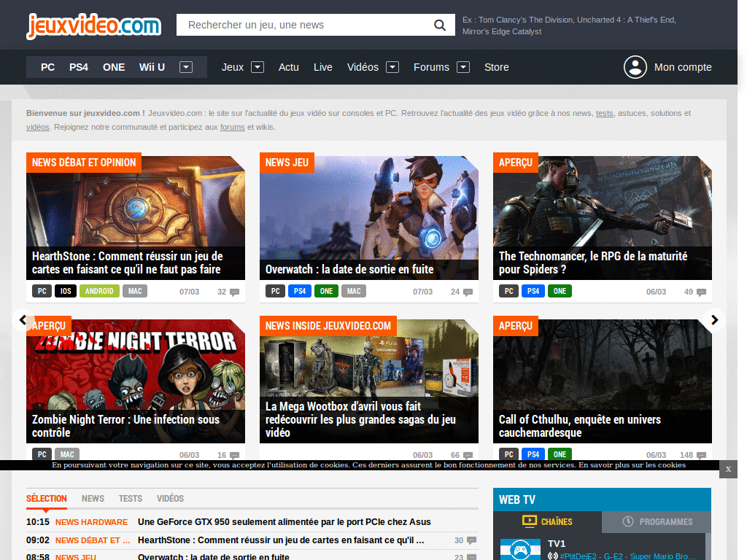Expand the Forums menu dropdown arrow
Viewport: 747px width, 560px height.
[x=463, y=67]
